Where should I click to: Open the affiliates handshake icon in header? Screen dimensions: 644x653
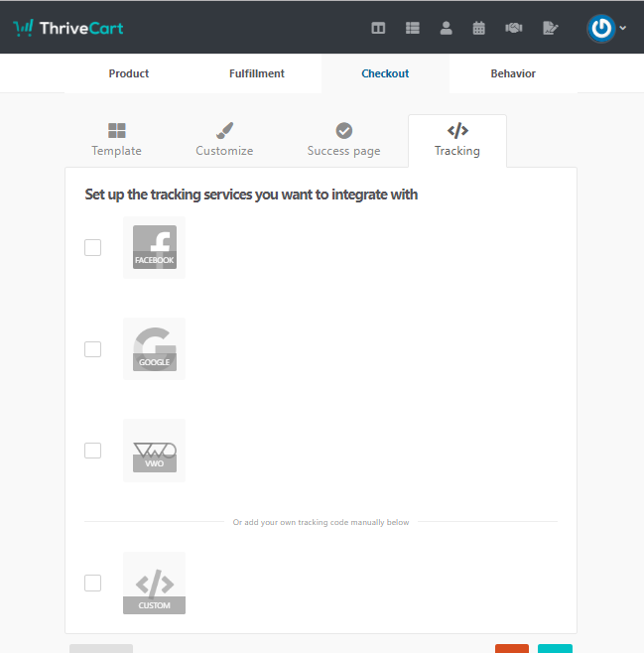coord(514,28)
